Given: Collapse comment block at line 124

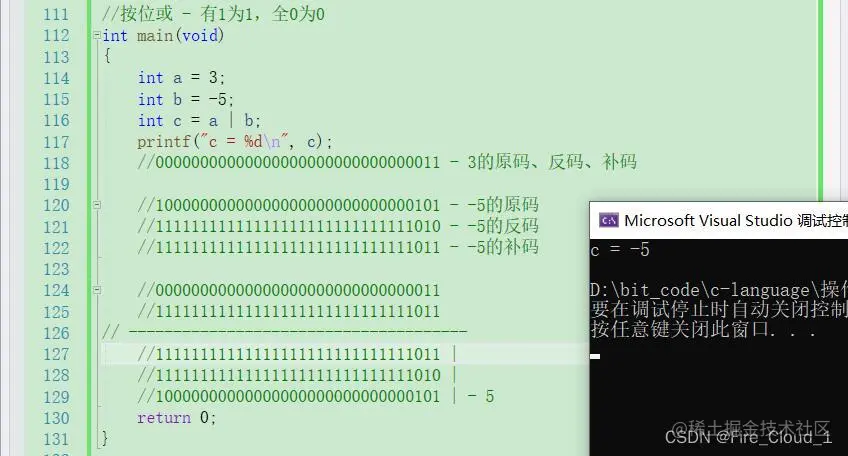Looking at the screenshot, I should pos(96,290).
